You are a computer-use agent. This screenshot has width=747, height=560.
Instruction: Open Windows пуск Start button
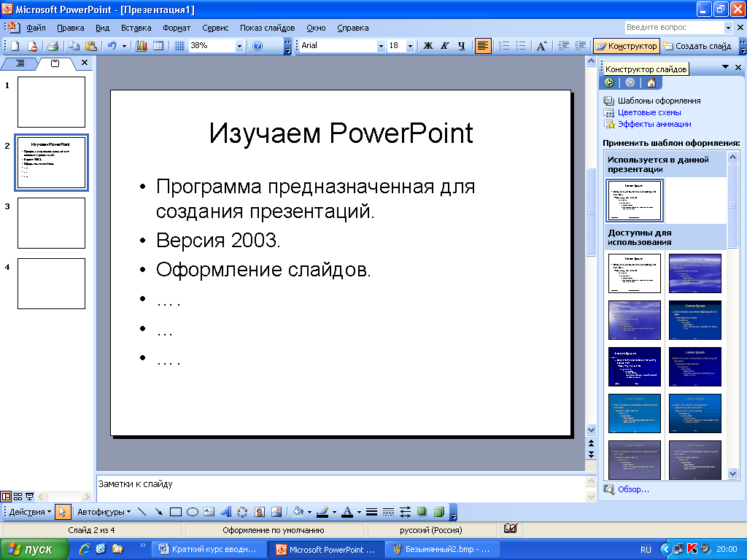34,549
